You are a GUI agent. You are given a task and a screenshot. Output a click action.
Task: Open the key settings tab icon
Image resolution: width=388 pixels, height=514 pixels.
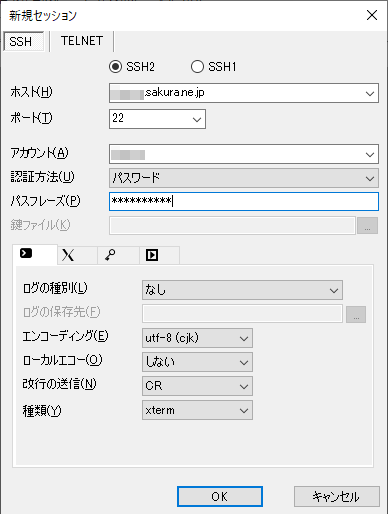pos(118,256)
